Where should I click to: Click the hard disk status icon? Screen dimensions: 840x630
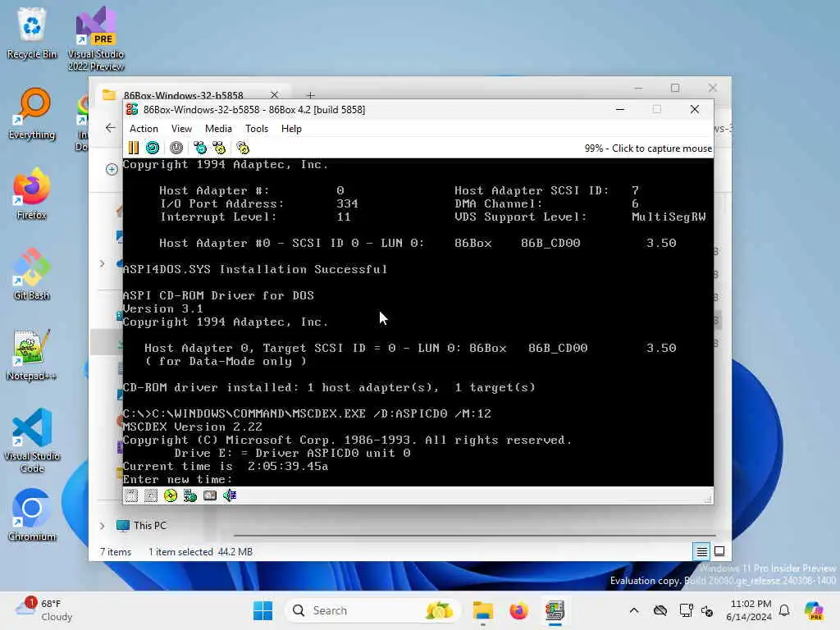[x=210, y=495]
